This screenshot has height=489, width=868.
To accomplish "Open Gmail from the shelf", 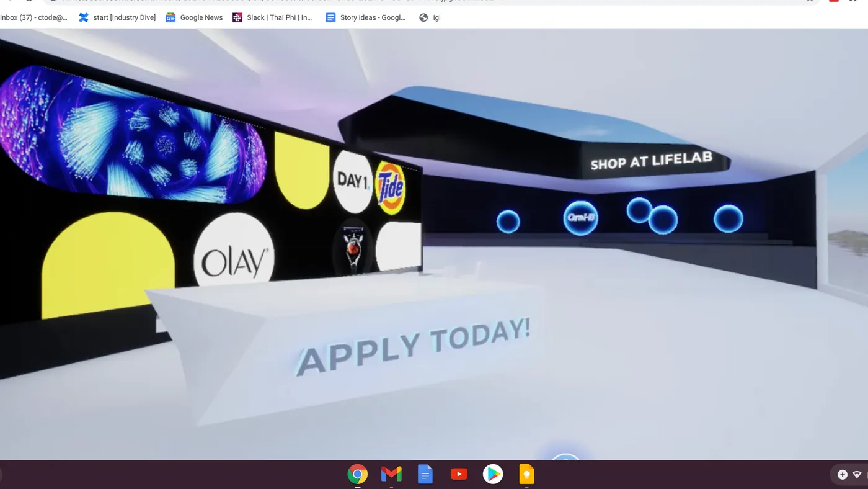I will point(391,475).
